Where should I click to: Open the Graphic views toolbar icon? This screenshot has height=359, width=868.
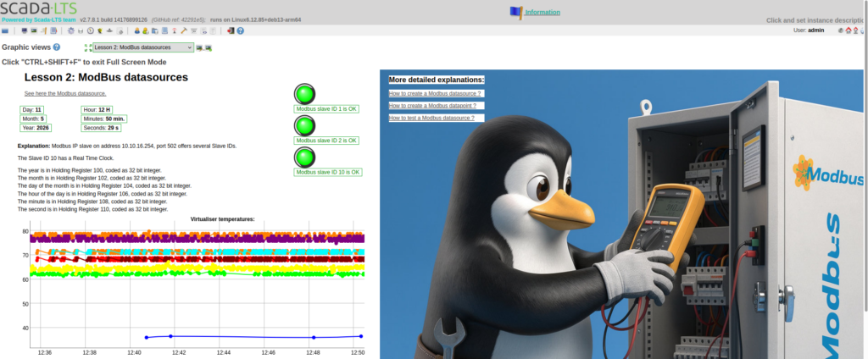coord(34,31)
